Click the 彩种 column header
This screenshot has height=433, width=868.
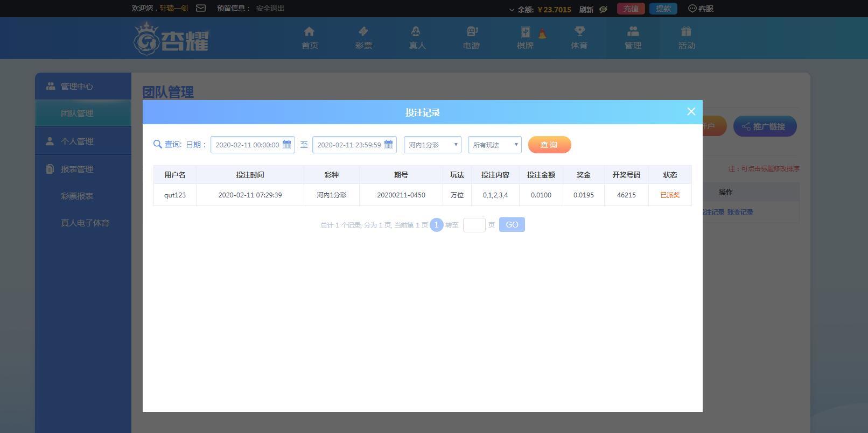point(332,175)
